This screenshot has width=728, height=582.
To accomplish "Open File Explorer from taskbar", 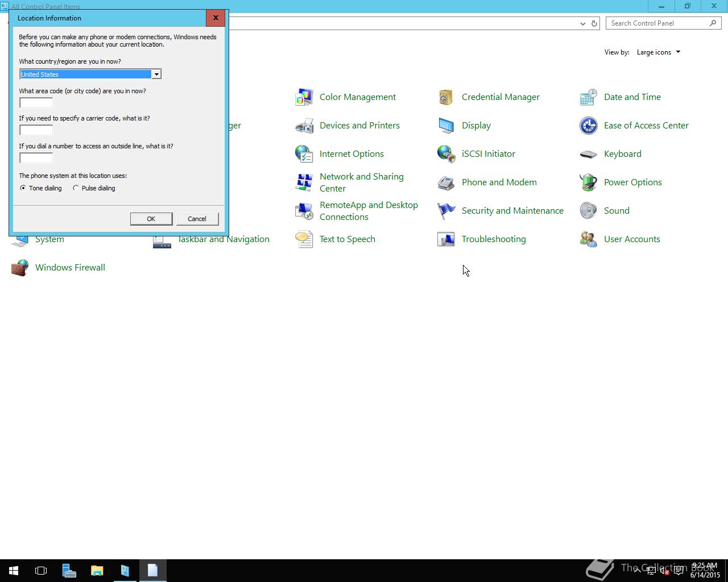I will pos(97,571).
